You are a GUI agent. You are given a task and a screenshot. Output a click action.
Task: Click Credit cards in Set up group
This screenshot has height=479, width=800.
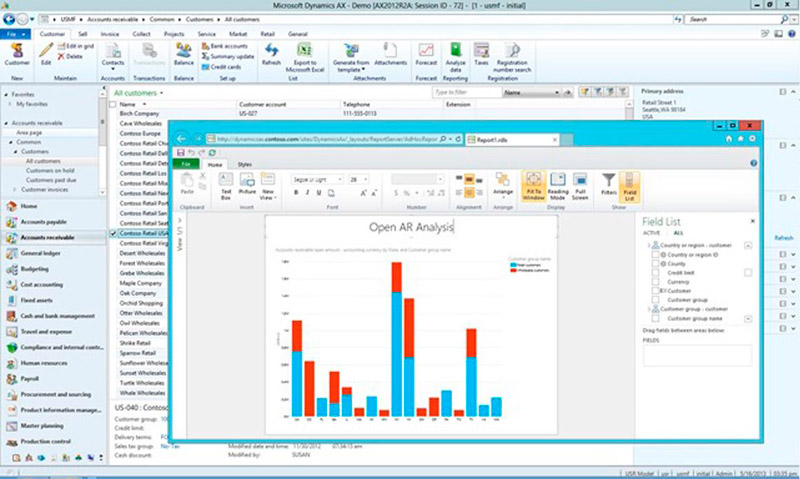click(221, 67)
